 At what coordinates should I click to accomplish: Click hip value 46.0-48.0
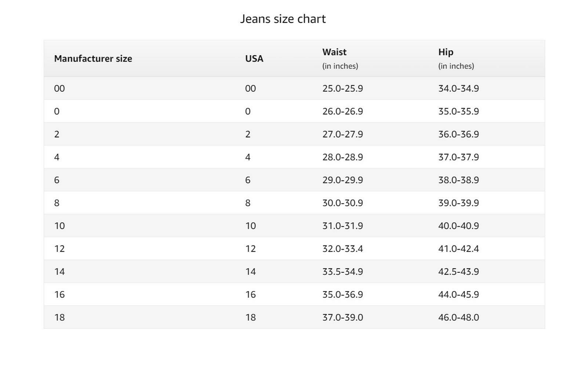coord(459,317)
